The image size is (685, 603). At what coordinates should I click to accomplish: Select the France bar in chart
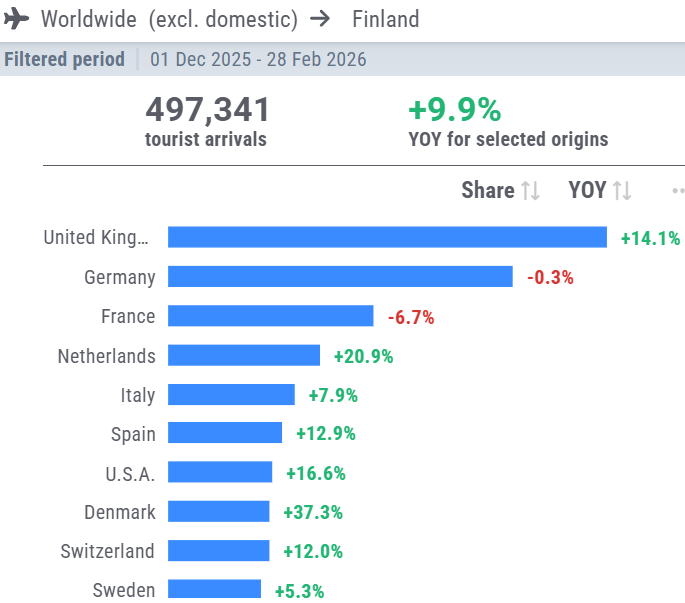point(270,316)
